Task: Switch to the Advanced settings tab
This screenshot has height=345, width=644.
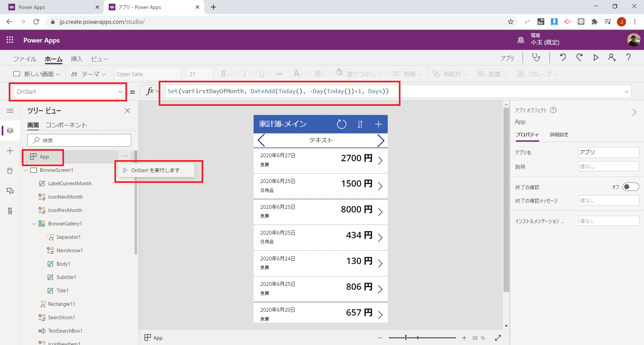Action: click(559, 135)
